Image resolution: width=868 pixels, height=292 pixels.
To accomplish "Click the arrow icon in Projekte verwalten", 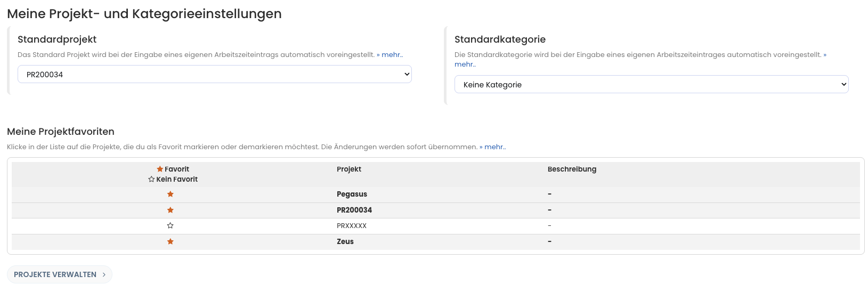I will point(104,274).
